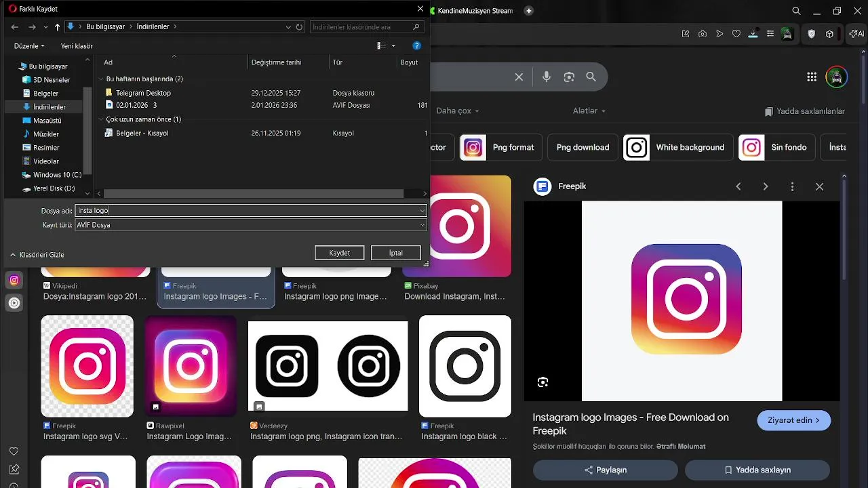
Task: Search tabs with magnifier in title bar
Action: click(797, 11)
